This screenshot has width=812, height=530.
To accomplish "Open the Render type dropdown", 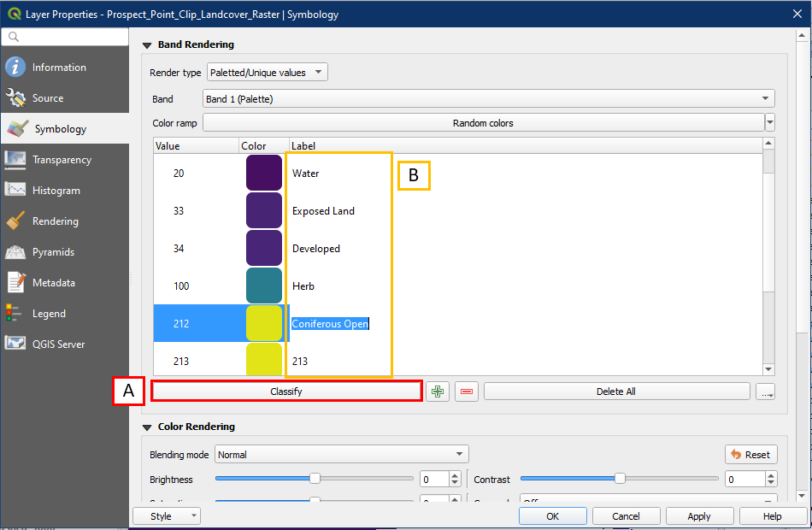I will click(267, 73).
